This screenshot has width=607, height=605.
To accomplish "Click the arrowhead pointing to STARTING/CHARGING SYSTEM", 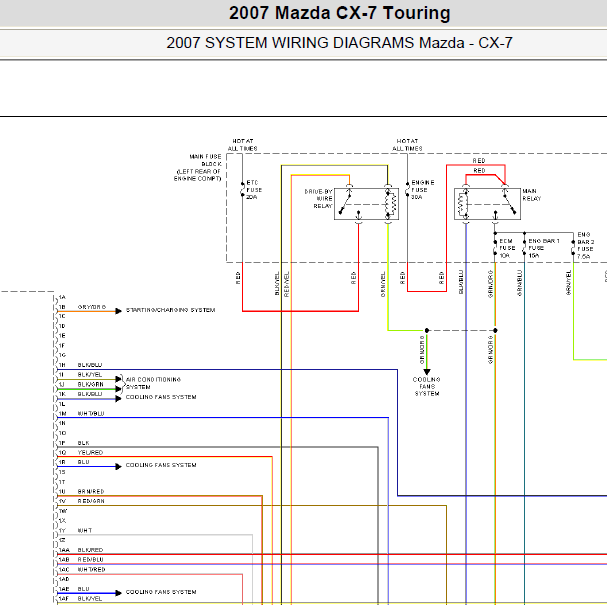I will [x=119, y=311].
